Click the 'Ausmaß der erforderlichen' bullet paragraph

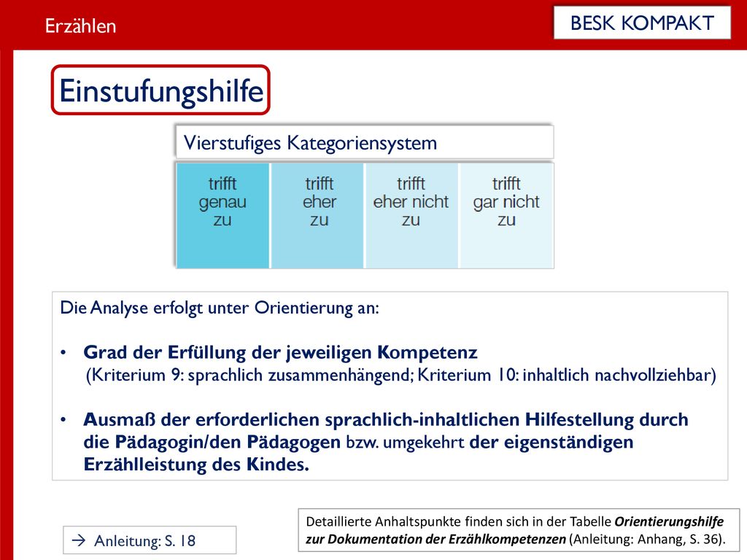386,442
